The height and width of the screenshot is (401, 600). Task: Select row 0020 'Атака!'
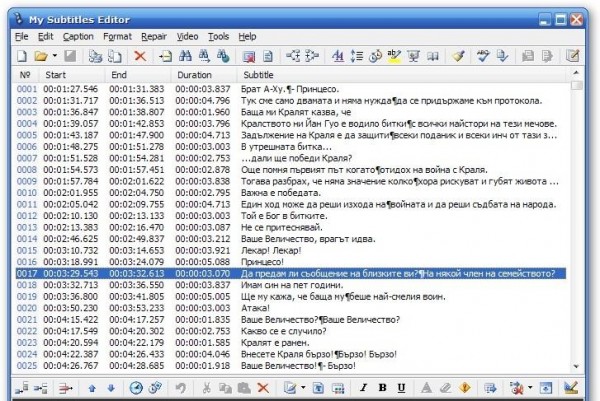click(290, 308)
